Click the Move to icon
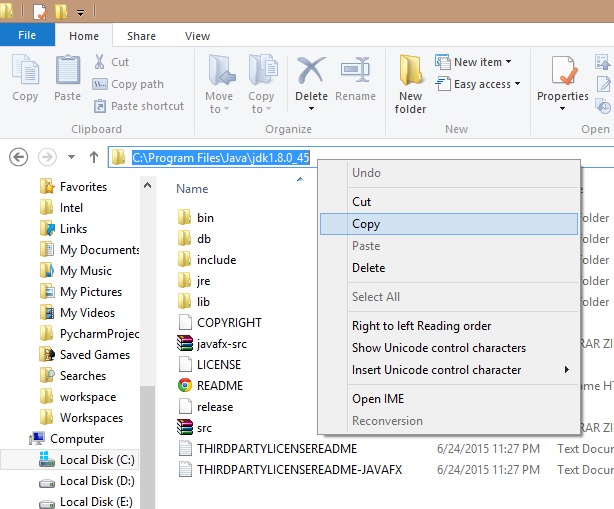 click(221, 70)
